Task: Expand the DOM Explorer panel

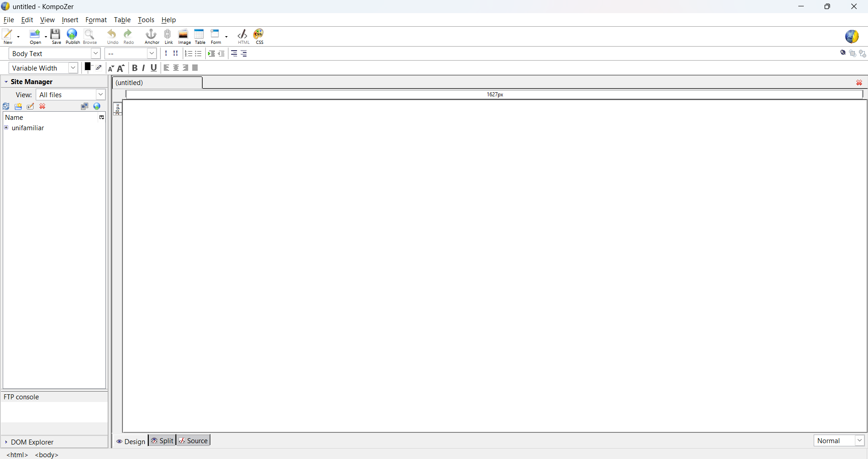Action: click(6, 442)
